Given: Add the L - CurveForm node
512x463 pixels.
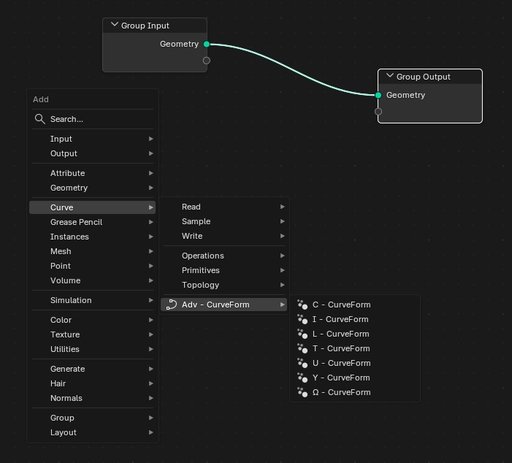Looking at the screenshot, I should click(x=355, y=334).
